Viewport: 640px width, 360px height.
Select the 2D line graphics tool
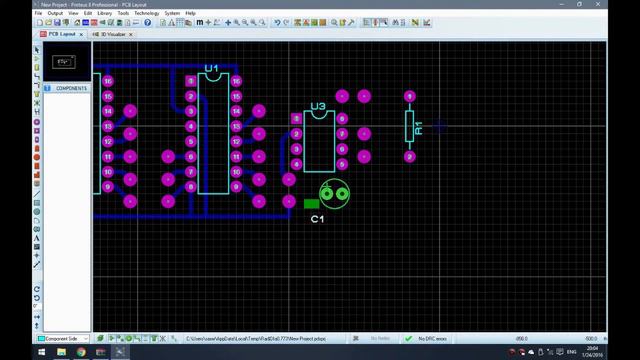click(37, 194)
